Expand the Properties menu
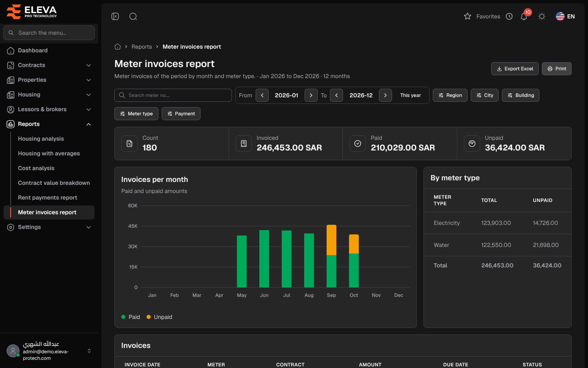Viewport: 588px width, 368px height. coord(49,80)
